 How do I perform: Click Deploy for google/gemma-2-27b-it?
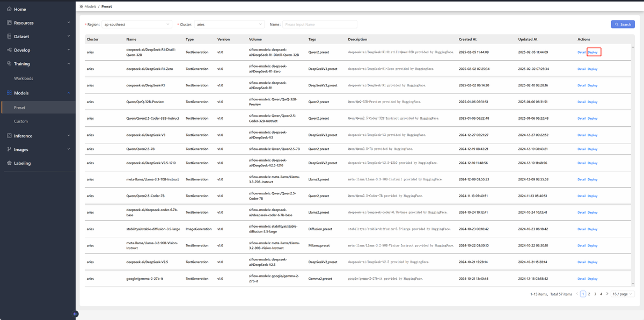click(x=592, y=279)
